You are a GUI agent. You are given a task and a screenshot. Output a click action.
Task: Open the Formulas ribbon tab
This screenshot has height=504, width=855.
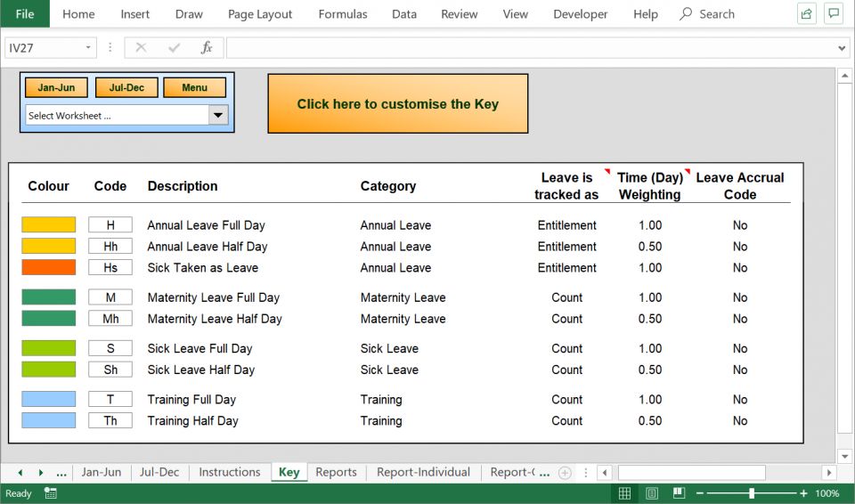[342, 14]
